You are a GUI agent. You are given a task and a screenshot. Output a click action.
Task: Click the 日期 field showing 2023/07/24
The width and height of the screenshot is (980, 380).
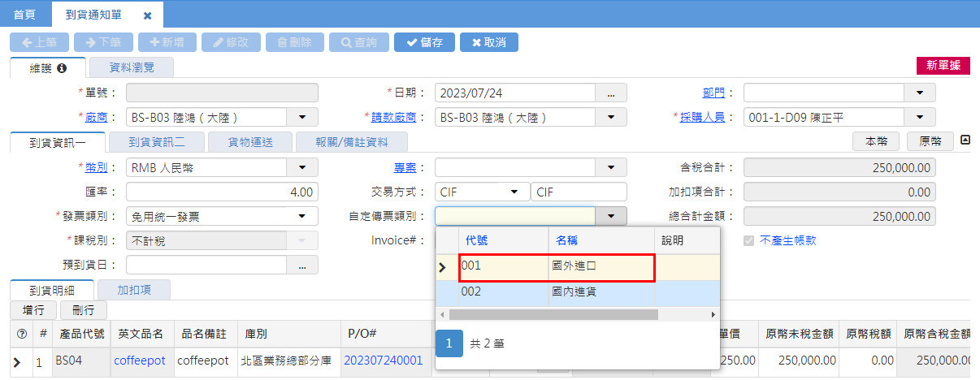[515, 93]
